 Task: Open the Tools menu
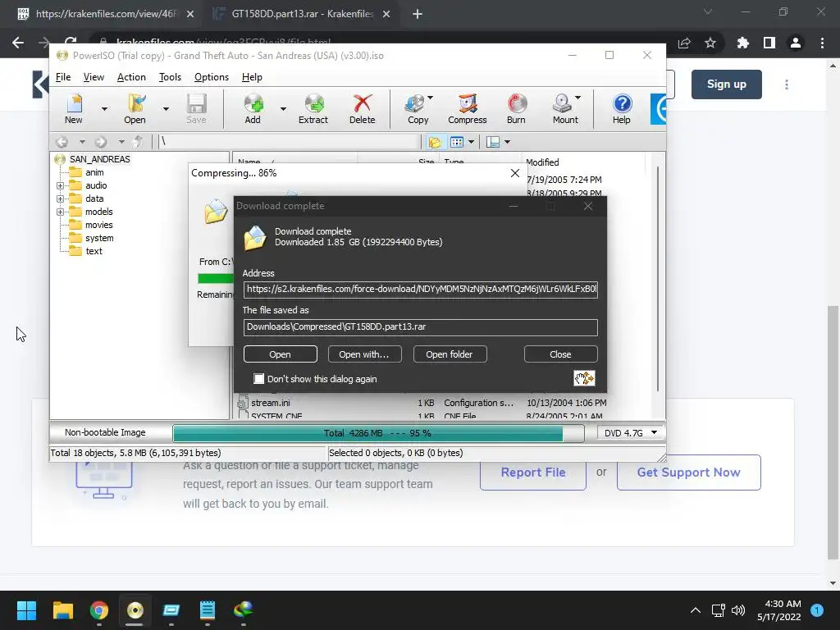(x=170, y=77)
